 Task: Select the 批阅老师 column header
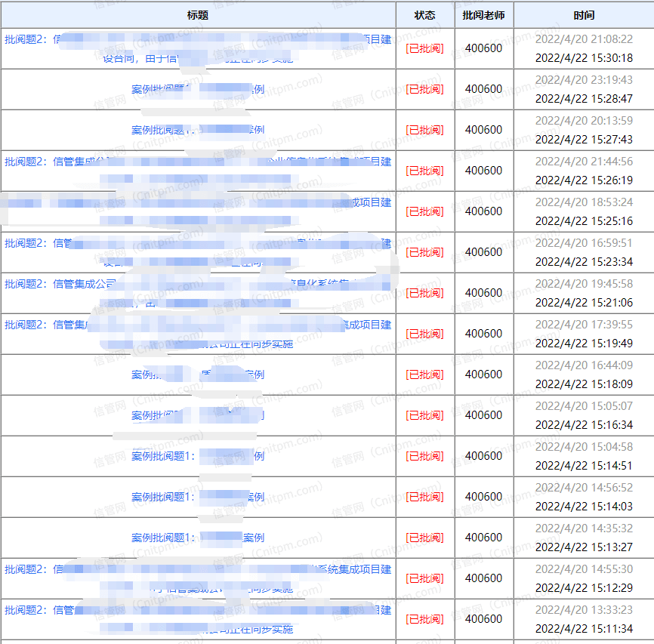coord(483,15)
